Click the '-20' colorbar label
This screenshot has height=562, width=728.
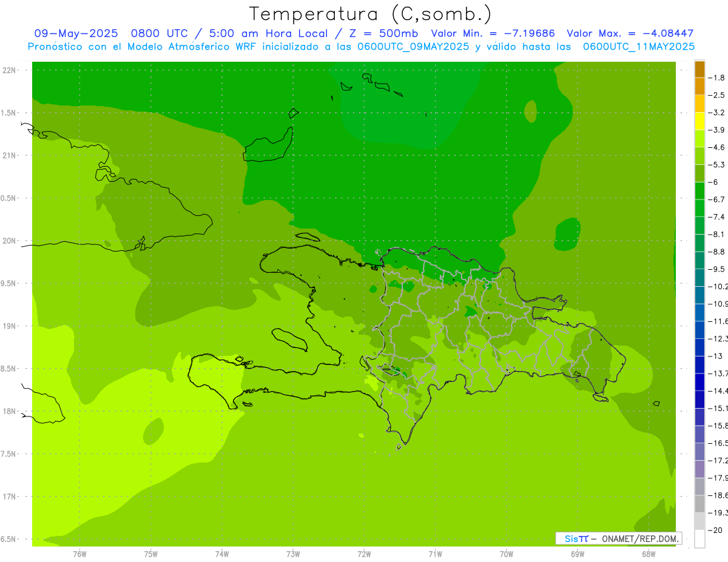click(715, 530)
